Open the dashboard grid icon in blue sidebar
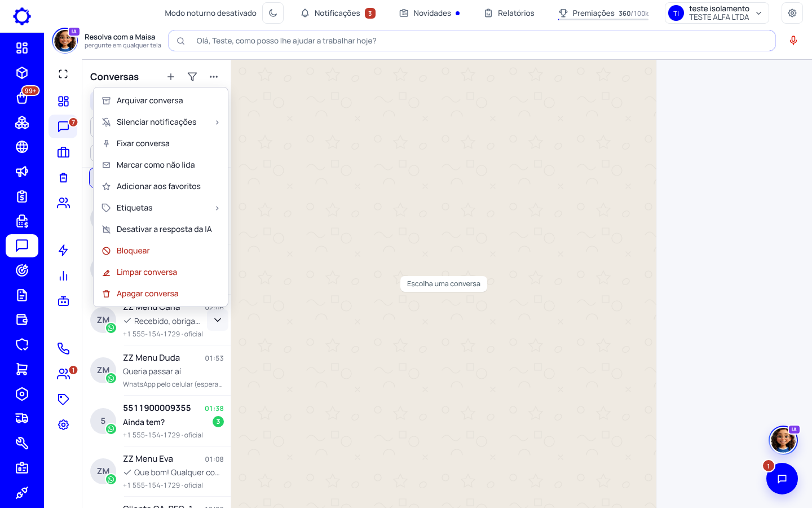The height and width of the screenshot is (508, 812). click(22, 48)
